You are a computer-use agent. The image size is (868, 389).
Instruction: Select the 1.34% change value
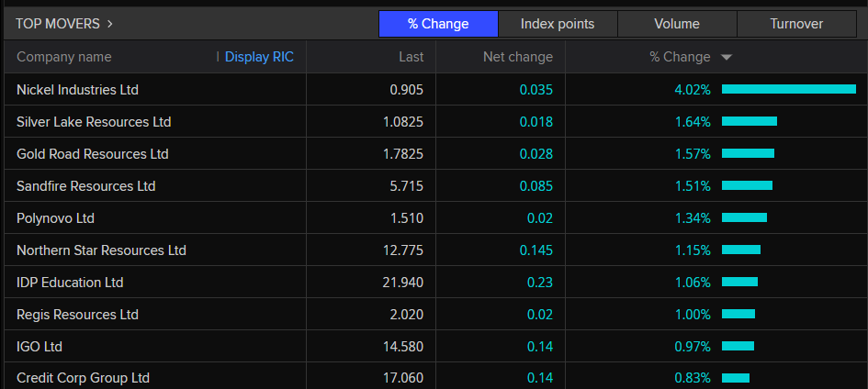tap(693, 218)
